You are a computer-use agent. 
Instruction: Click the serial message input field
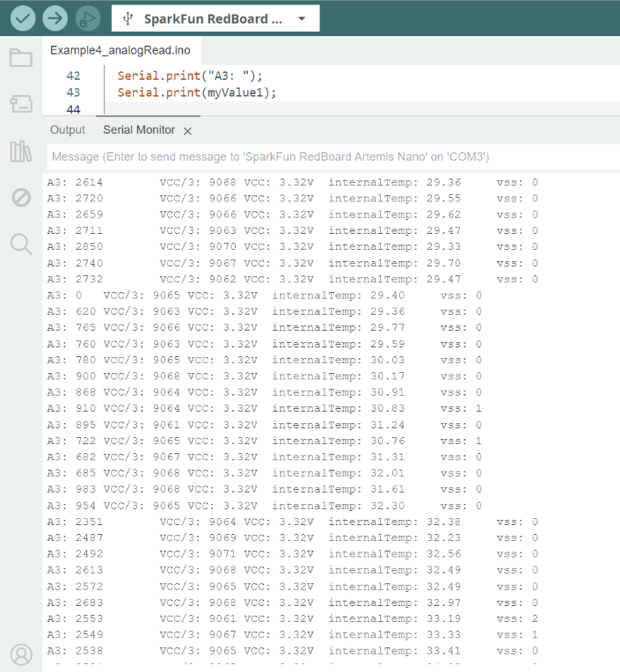tap(333, 157)
